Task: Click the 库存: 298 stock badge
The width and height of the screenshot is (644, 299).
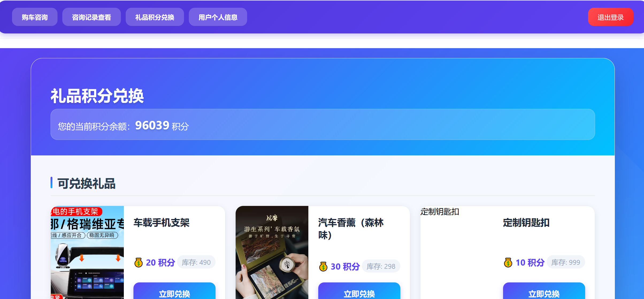Action: click(x=381, y=266)
